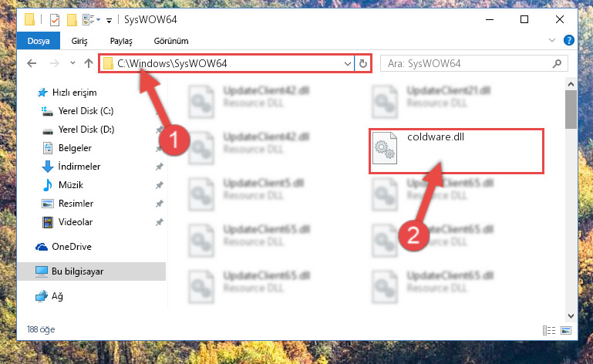Switch to large icons view

pos(566,330)
